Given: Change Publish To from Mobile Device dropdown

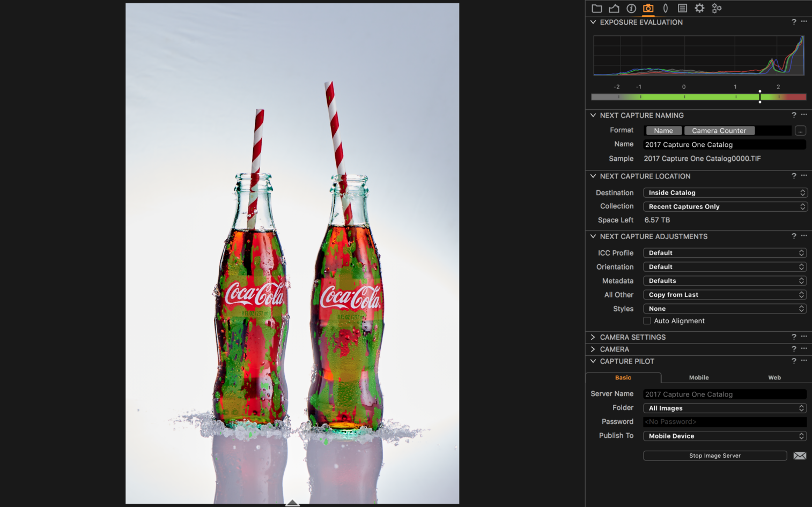Looking at the screenshot, I should (725, 436).
